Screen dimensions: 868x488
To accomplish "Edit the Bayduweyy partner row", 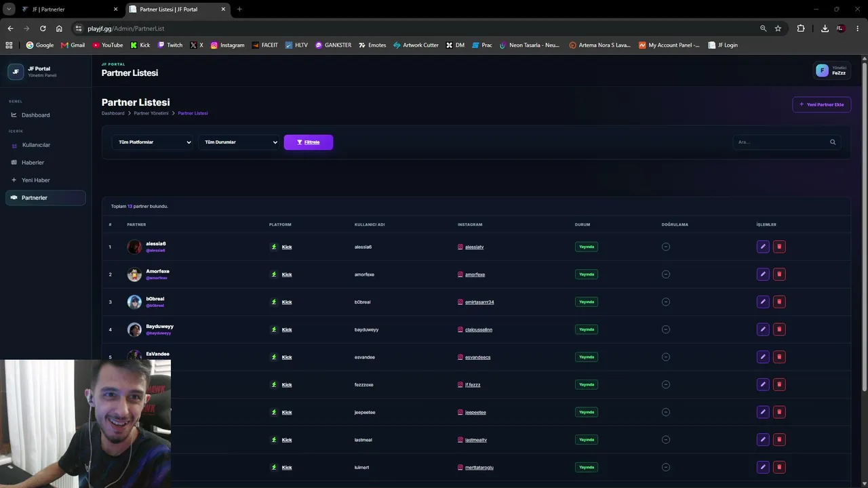I will coord(763,329).
